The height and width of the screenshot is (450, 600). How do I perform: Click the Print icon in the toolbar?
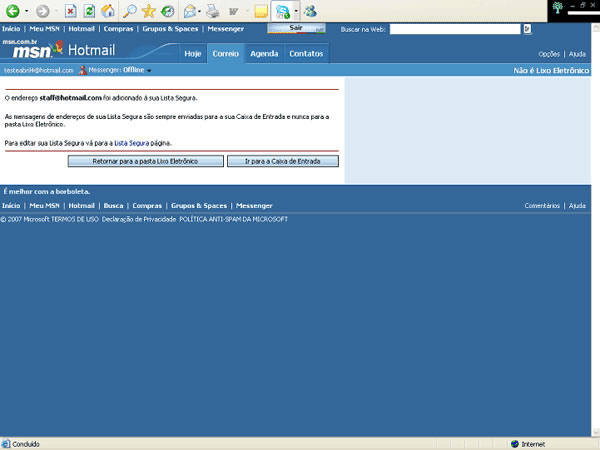point(212,11)
